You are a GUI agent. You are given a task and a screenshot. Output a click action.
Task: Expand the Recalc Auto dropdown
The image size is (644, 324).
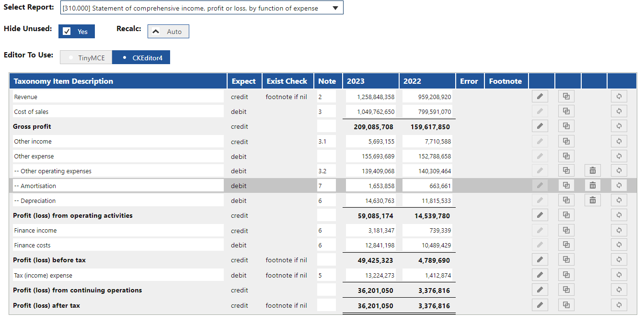point(168,32)
